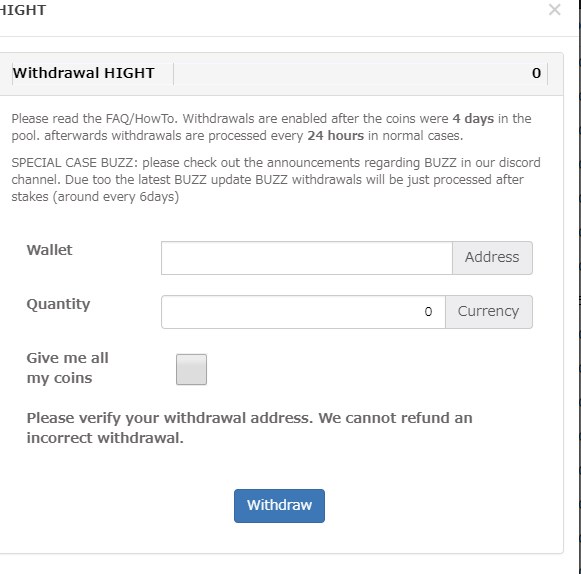Click the Wallet field label
The image size is (581, 574).
coord(49,250)
